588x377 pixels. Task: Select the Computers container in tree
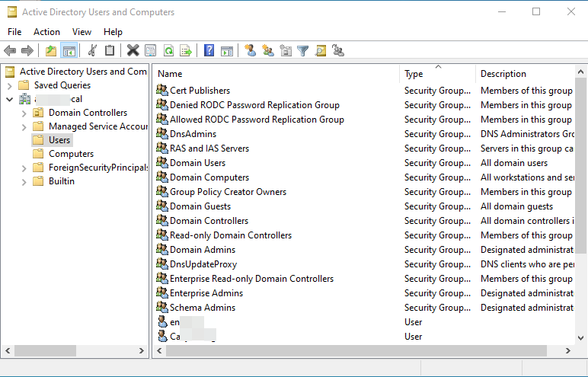(71, 154)
